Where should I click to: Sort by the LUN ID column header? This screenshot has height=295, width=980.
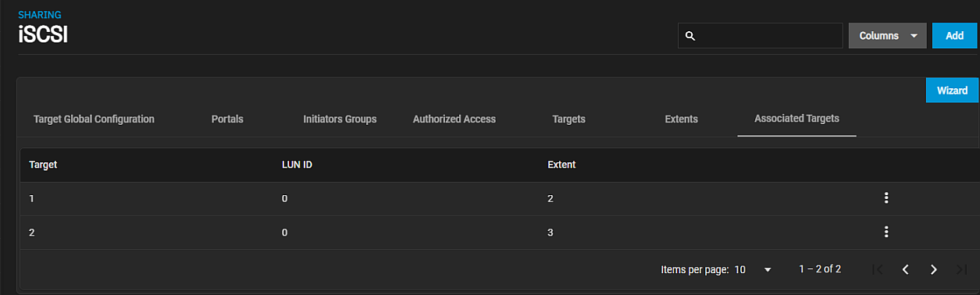(x=298, y=165)
